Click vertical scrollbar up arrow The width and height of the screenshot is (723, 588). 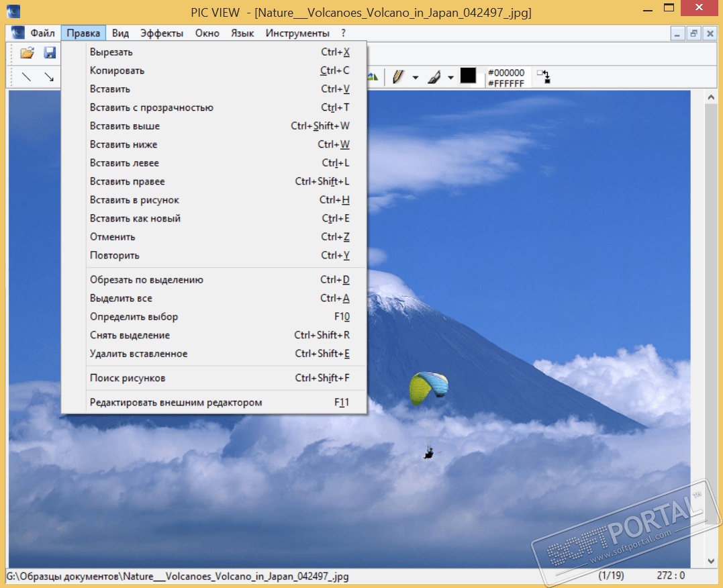710,97
